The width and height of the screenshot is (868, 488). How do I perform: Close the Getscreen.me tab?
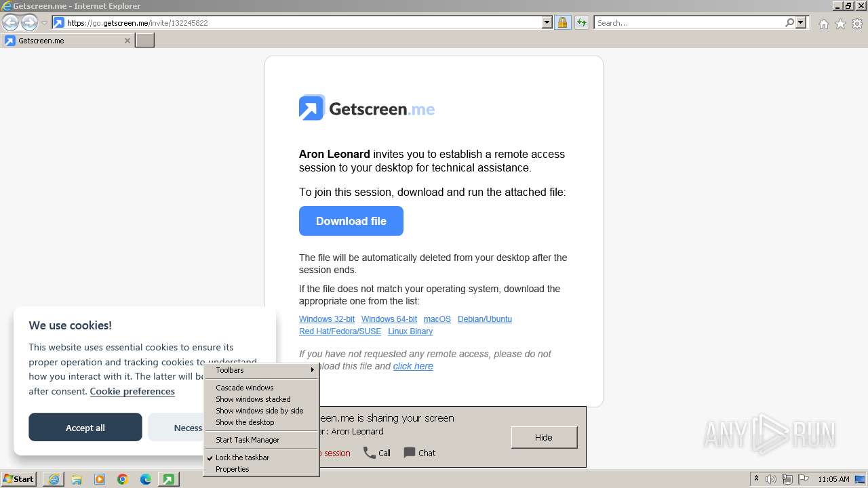127,41
